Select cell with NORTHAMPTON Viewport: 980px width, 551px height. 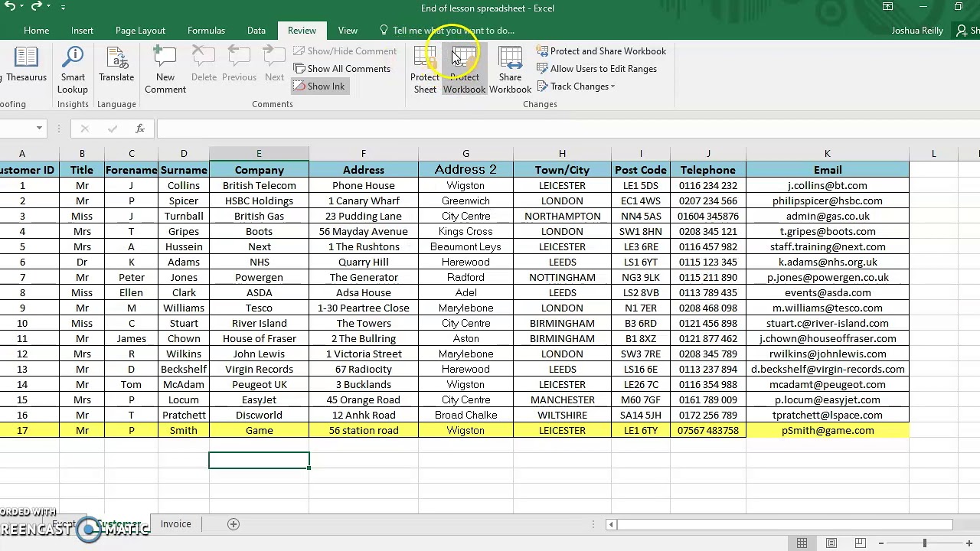tap(562, 216)
